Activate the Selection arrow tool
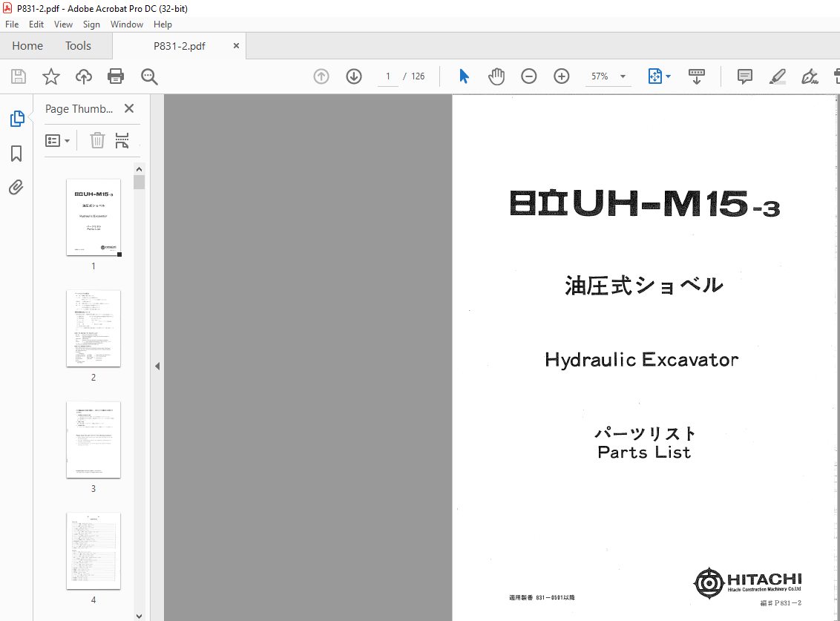Viewport: 840px width, 621px height. [x=464, y=76]
